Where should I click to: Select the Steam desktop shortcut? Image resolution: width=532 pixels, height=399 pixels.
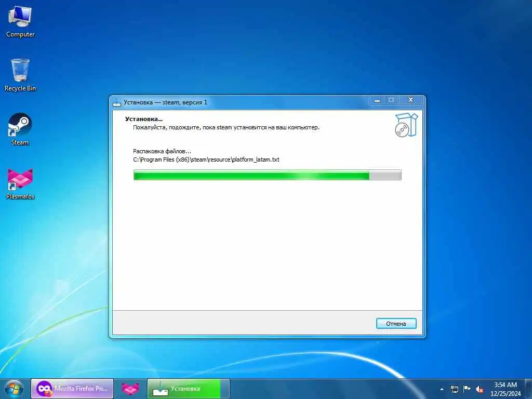coord(20,129)
